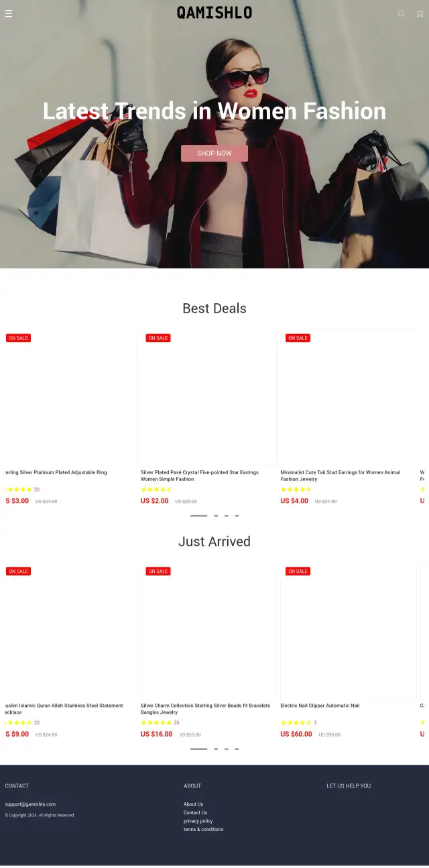Open the terms & conditions footer link
429x868 pixels.
point(204,830)
